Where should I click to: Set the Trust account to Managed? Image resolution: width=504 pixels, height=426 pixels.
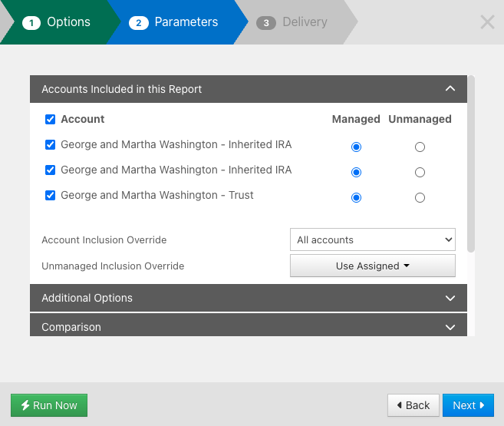(x=356, y=197)
